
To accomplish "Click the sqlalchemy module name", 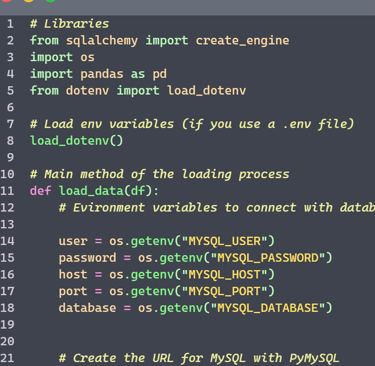I will click(x=102, y=41).
